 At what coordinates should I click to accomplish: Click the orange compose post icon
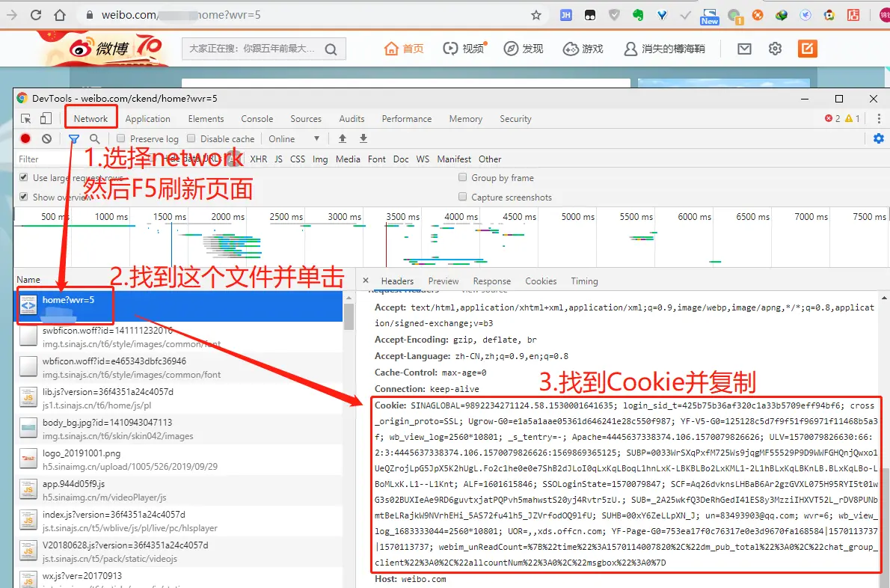(807, 49)
